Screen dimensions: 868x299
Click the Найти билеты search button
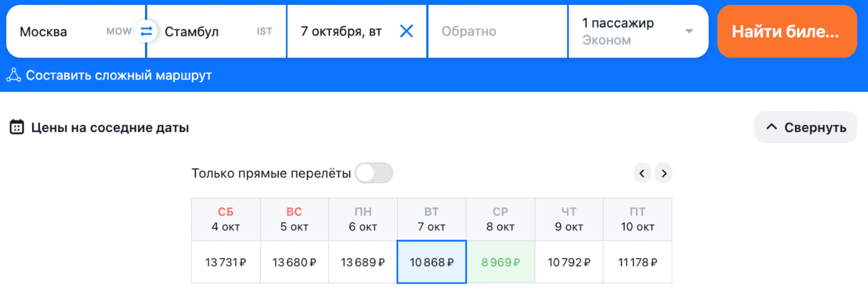786,32
